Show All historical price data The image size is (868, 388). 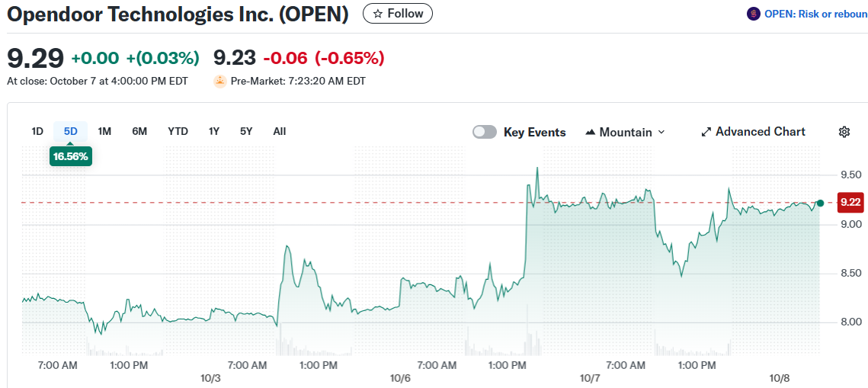[x=280, y=131]
